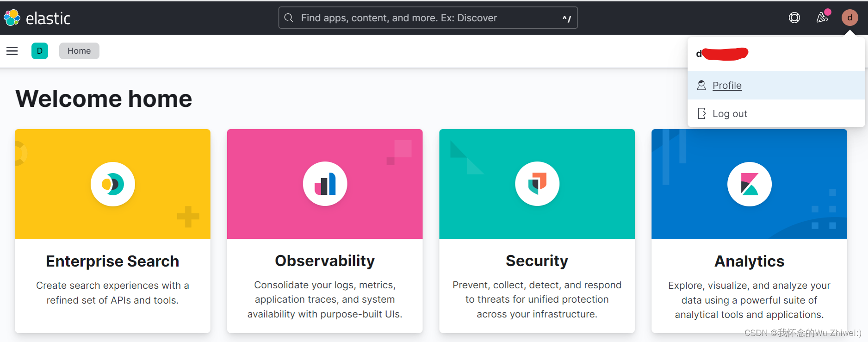Image resolution: width=868 pixels, height=342 pixels.
Task: Click the Log out door icon
Action: tap(701, 113)
